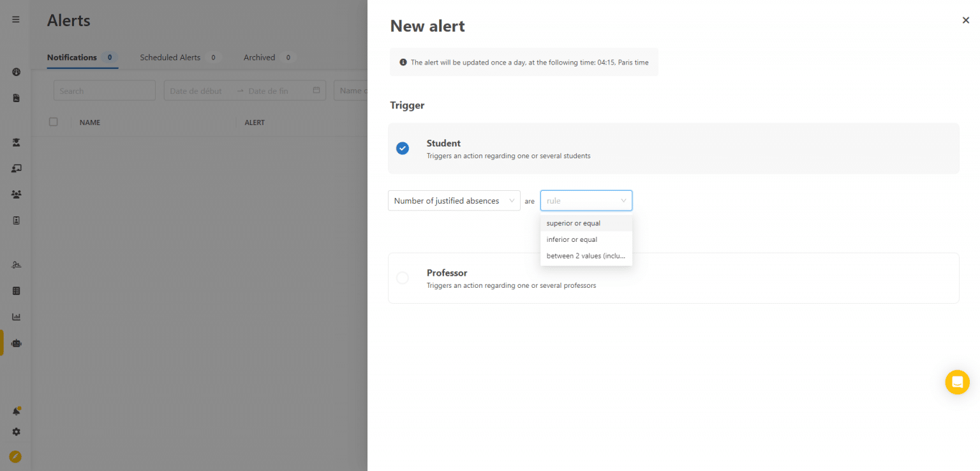Click inside the Search field
Screen dimensions: 980x471
(x=104, y=90)
